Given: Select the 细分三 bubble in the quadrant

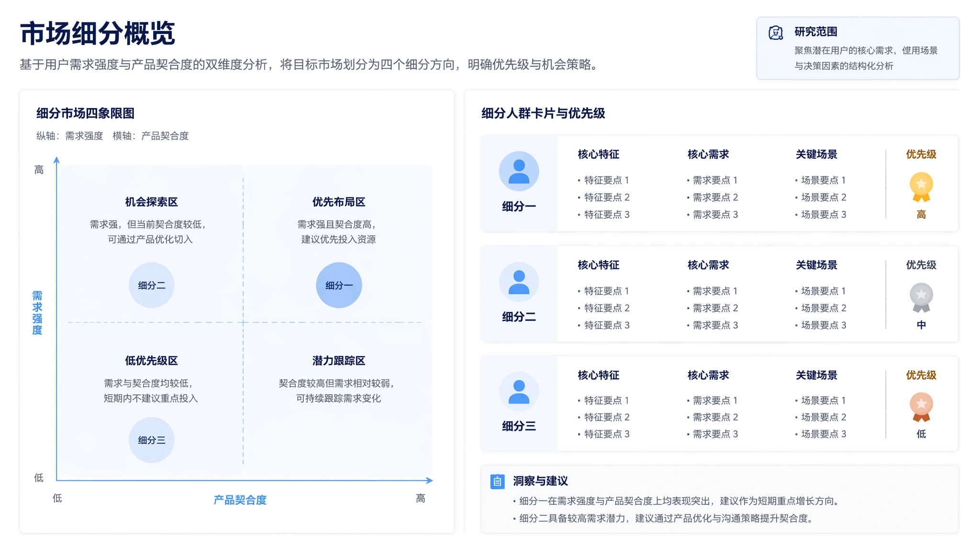Looking at the screenshot, I should pos(152,440).
